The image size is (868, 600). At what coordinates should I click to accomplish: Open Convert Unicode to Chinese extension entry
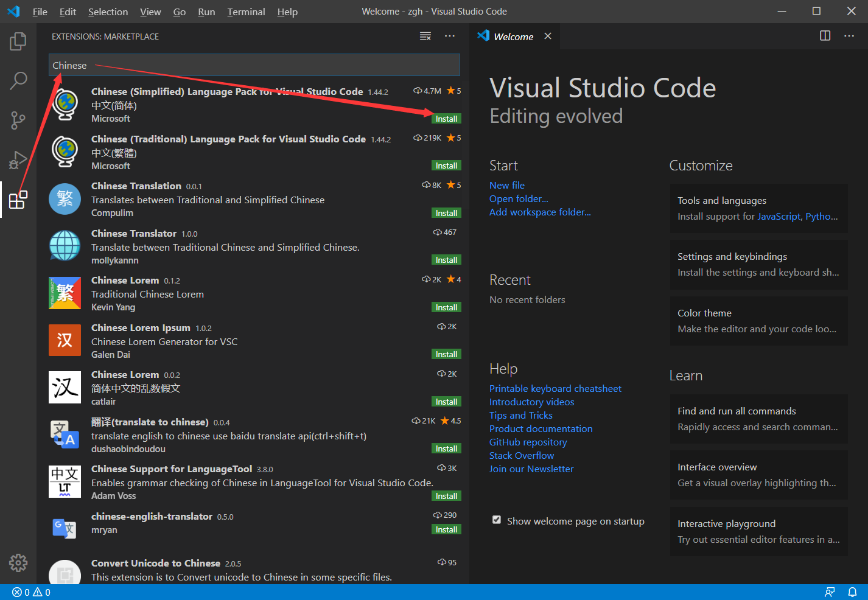click(x=253, y=570)
